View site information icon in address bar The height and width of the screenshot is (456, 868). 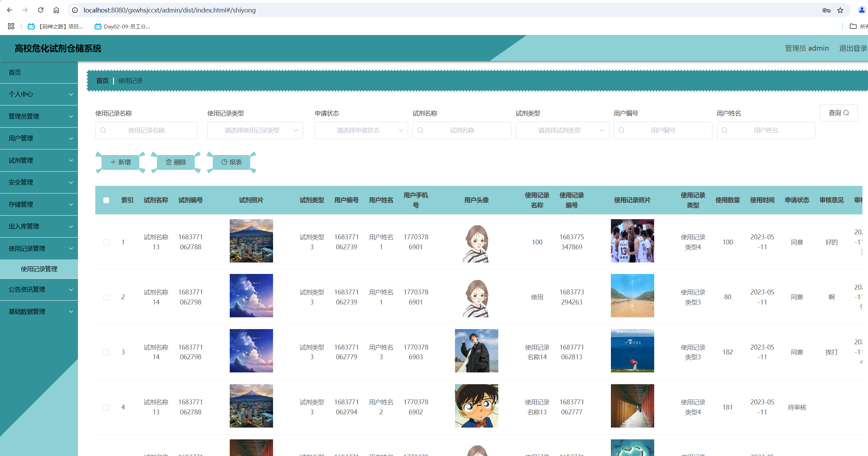[x=75, y=10]
